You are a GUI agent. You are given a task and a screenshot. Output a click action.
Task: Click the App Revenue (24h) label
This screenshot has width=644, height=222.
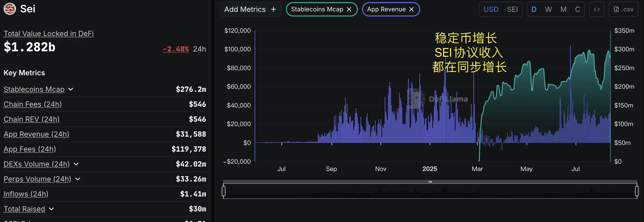pyautogui.click(x=36, y=134)
